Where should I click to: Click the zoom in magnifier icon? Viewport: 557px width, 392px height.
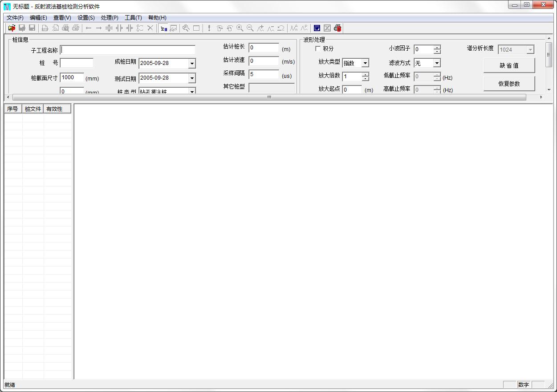tap(240, 28)
